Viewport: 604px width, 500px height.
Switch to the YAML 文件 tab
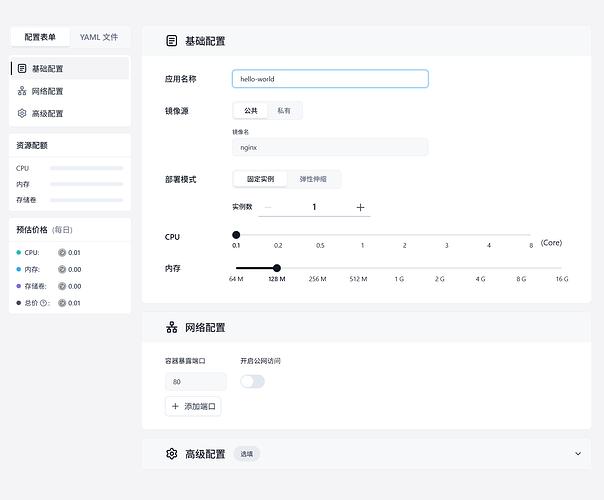(x=99, y=37)
